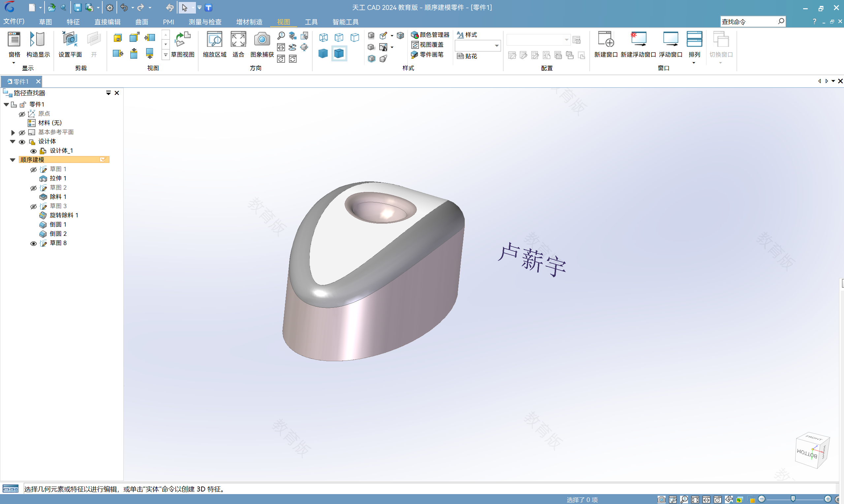Viewport: 844px width, 504px height.
Task: Open a 新建窗口 new window
Action: click(606, 44)
